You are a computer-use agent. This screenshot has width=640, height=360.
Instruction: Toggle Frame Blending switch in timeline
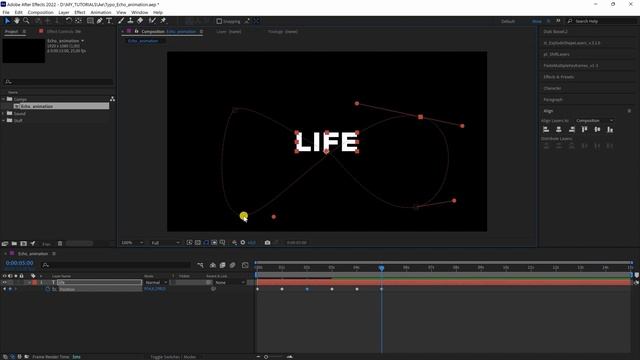222,265
